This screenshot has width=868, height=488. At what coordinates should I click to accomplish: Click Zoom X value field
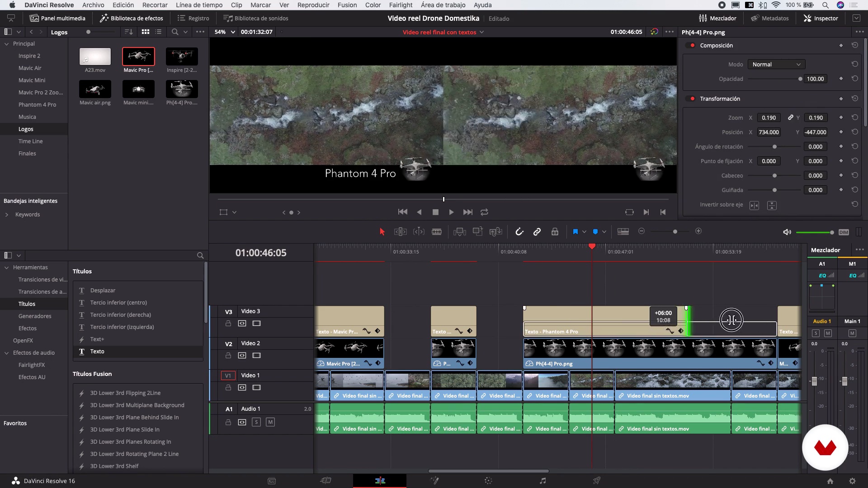(769, 117)
